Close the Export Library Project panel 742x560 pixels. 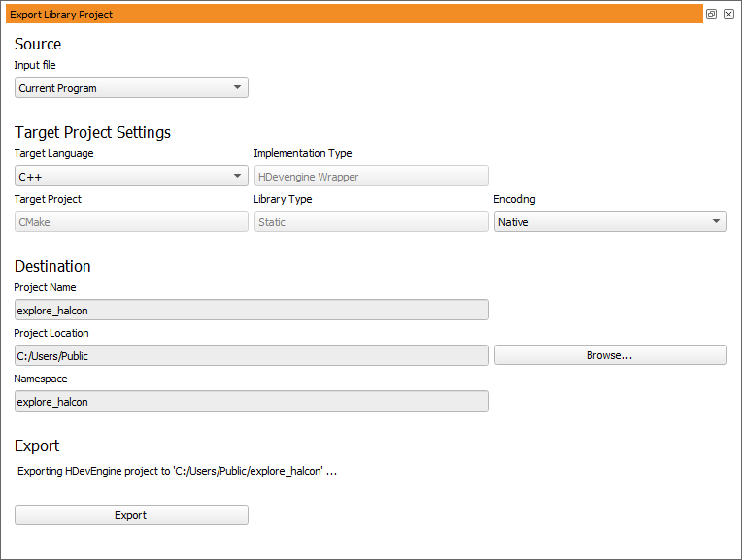coord(728,15)
